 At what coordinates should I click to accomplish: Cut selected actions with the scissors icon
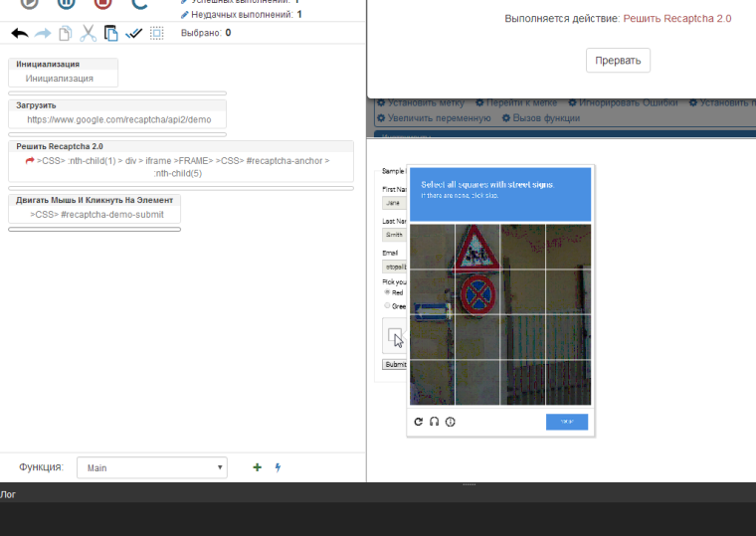(x=88, y=33)
